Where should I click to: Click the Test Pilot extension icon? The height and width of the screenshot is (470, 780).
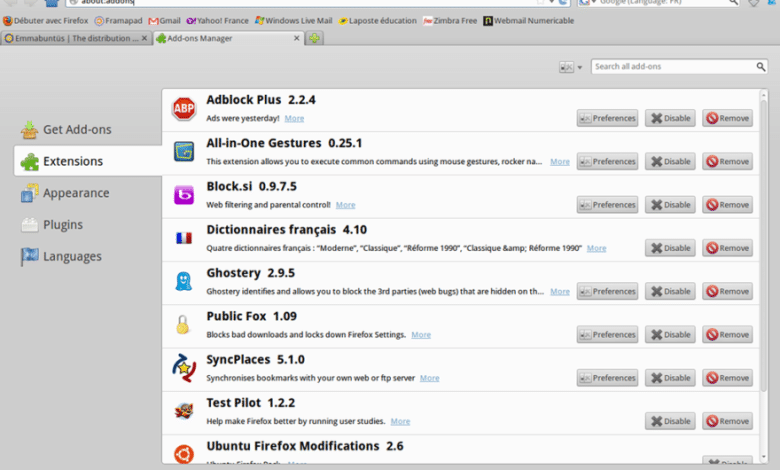[184, 411]
